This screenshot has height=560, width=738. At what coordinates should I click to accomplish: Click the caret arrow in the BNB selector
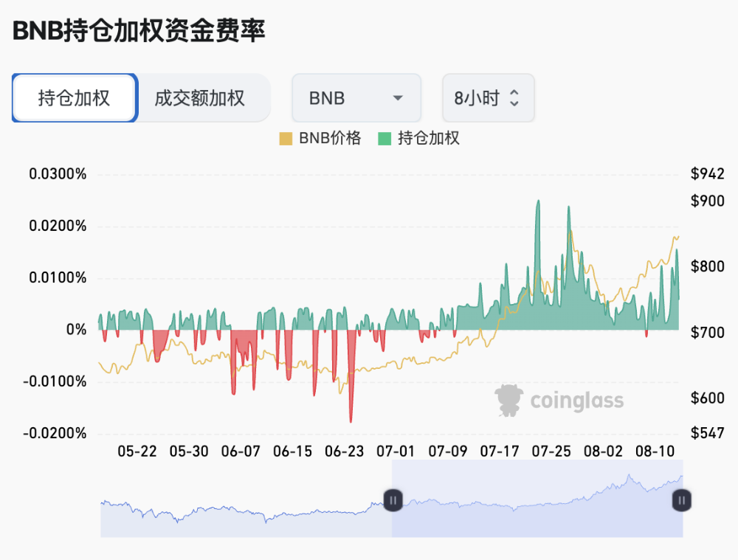tap(398, 98)
